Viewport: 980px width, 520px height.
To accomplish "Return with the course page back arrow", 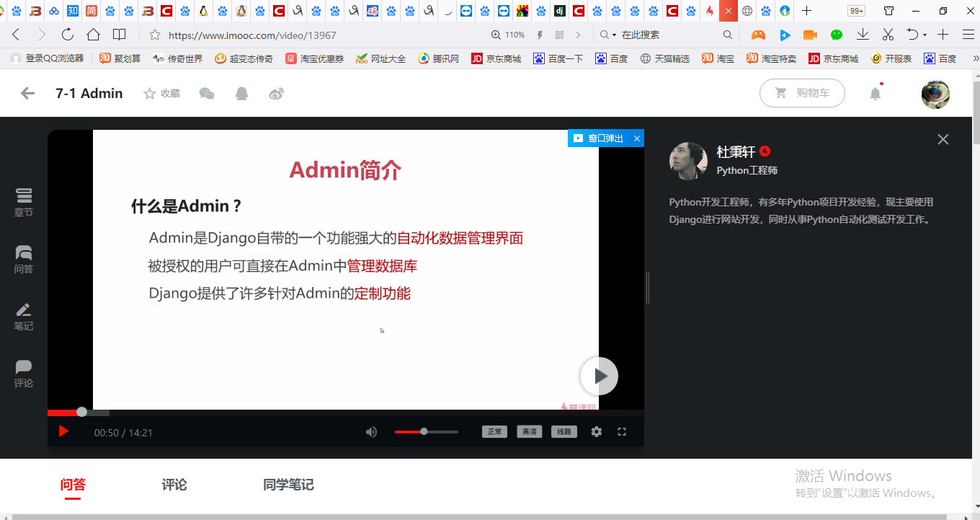I will [x=27, y=93].
